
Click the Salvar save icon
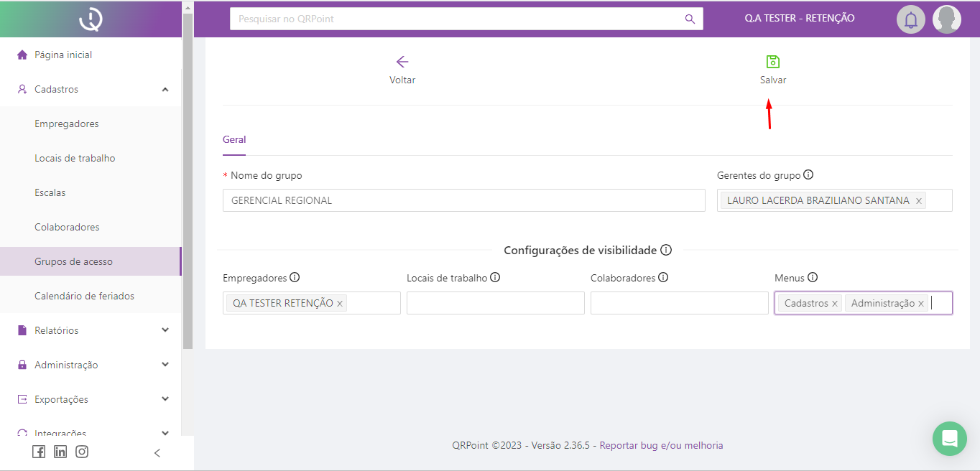tap(773, 62)
